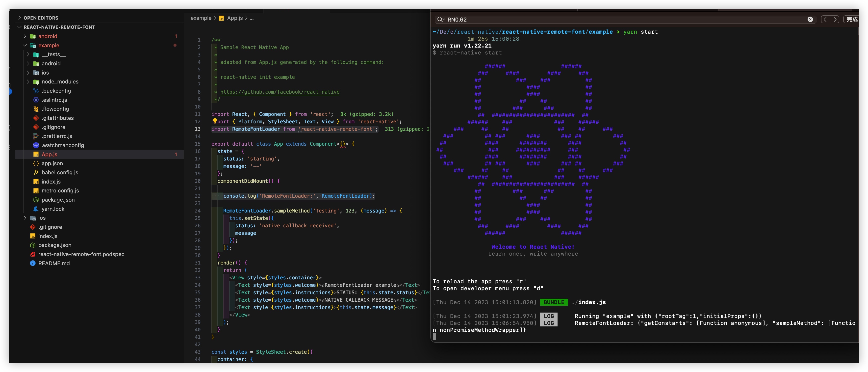
Task: Select the ESLint icon next to .eslintrc.js
Action: pyautogui.click(x=36, y=100)
